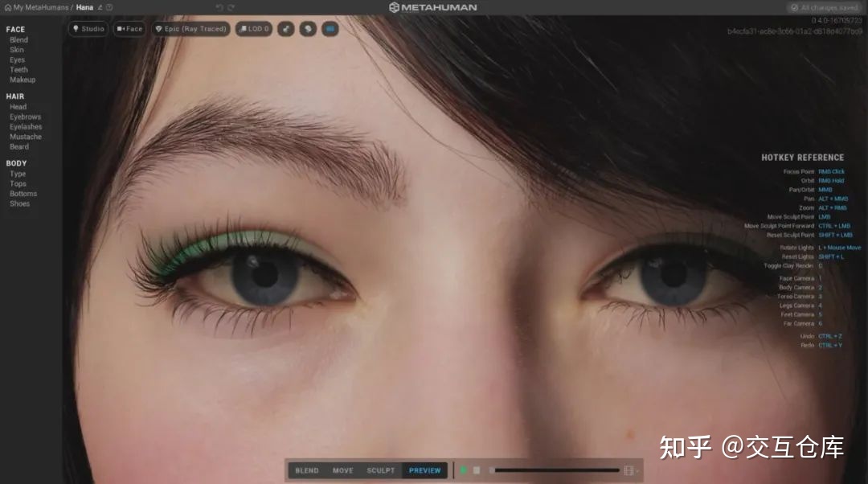Click the rename pencil icon beside Hana
Image resolution: width=868 pixels, height=484 pixels.
pyautogui.click(x=100, y=7)
